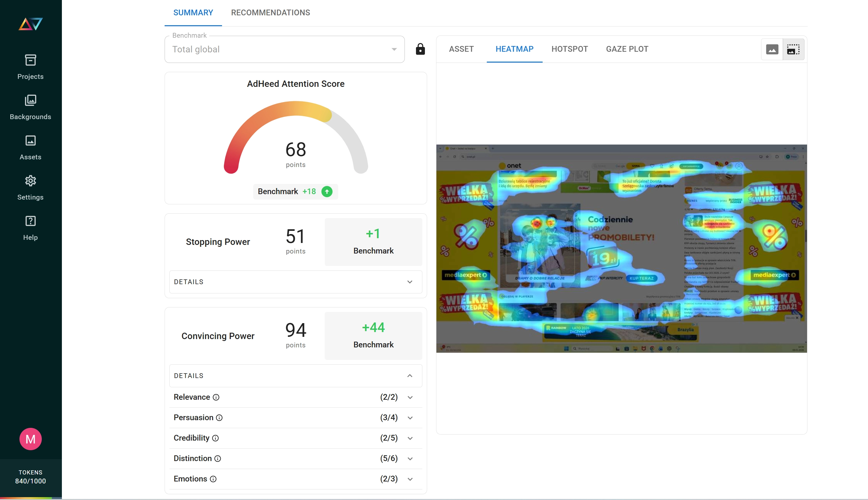Switch to the Recommendations tab
Viewport: 868px width, 500px height.
(x=270, y=13)
